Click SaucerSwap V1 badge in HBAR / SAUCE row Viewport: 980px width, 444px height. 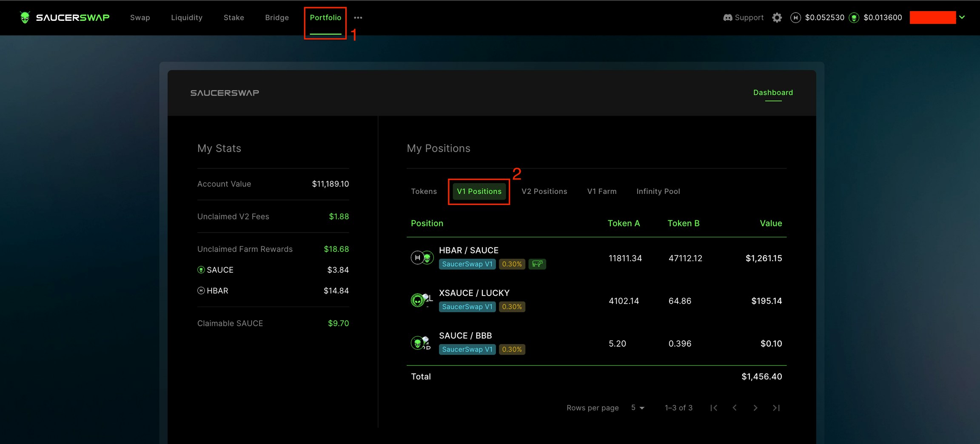coord(467,264)
